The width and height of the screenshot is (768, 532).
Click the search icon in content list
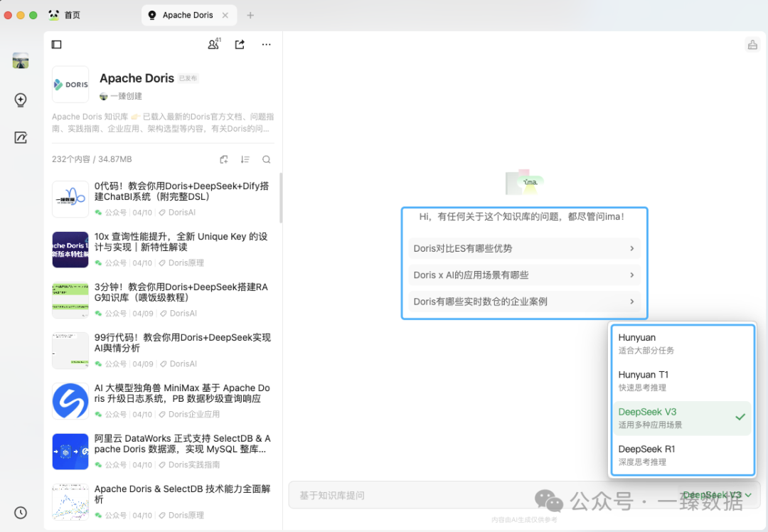coord(266,159)
